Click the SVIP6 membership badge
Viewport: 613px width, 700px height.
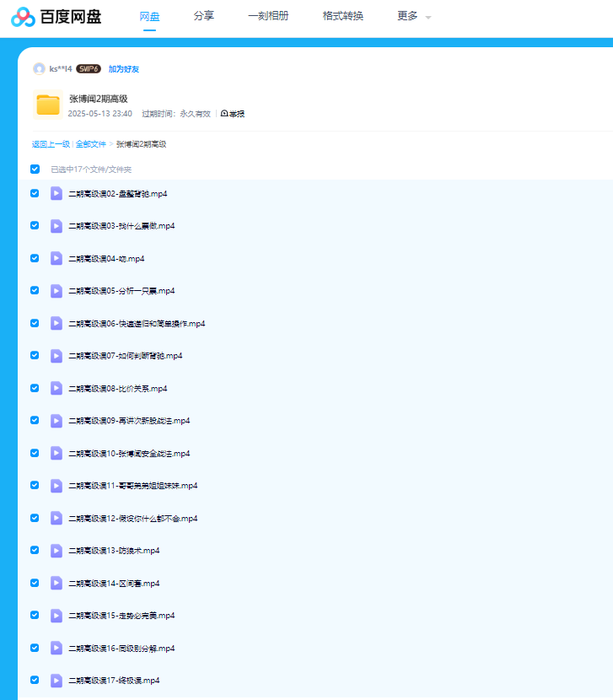pos(89,69)
